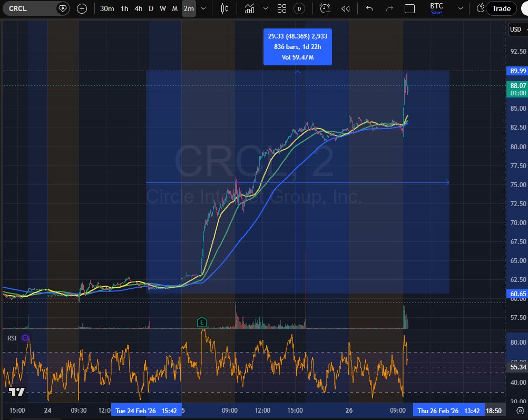Image resolution: width=528 pixels, height=420 pixels.
Task: Add a symbol to compare with plus icon
Action: 82,8
